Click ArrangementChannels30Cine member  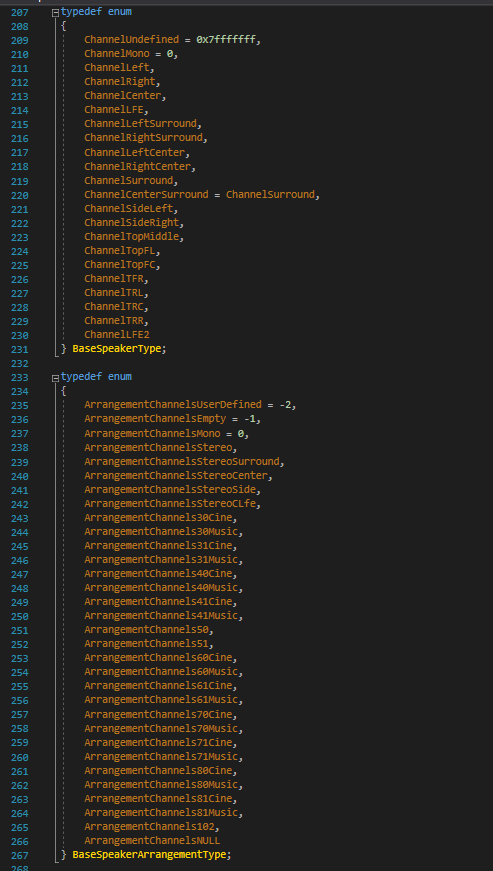[x=158, y=518]
